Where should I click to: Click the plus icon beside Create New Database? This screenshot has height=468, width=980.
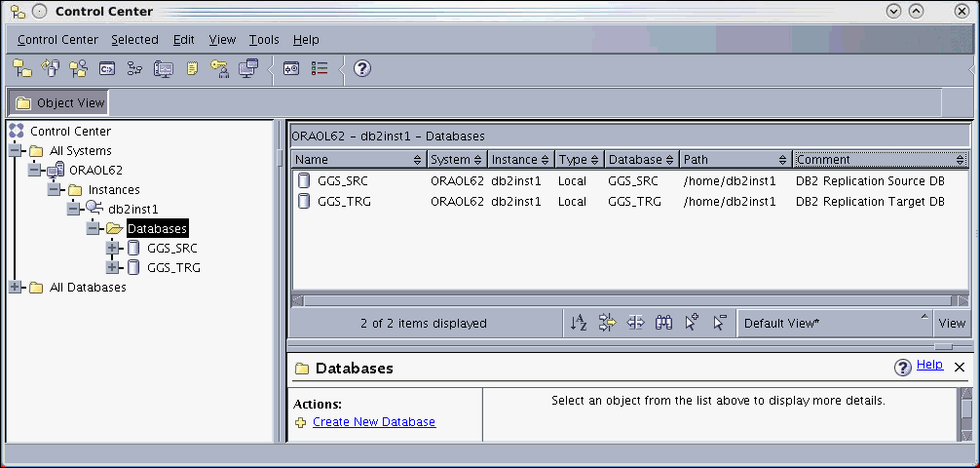(x=301, y=422)
